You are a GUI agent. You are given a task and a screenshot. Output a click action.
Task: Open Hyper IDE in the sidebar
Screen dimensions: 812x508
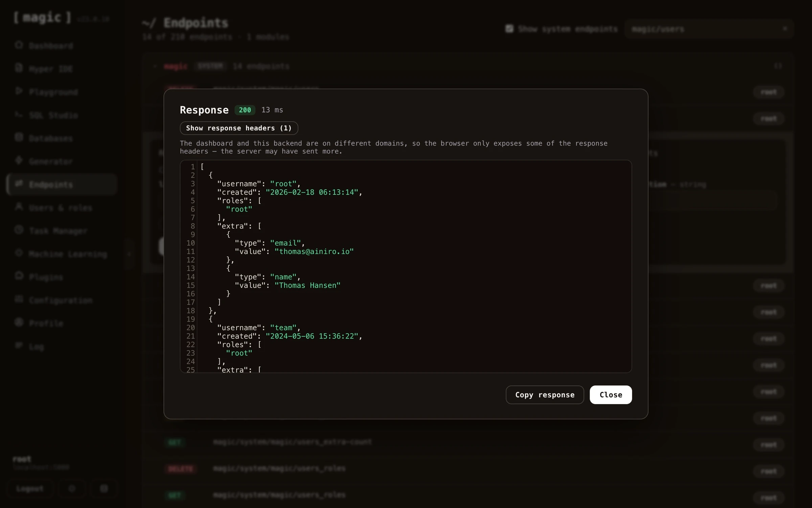[x=62, y=69]
